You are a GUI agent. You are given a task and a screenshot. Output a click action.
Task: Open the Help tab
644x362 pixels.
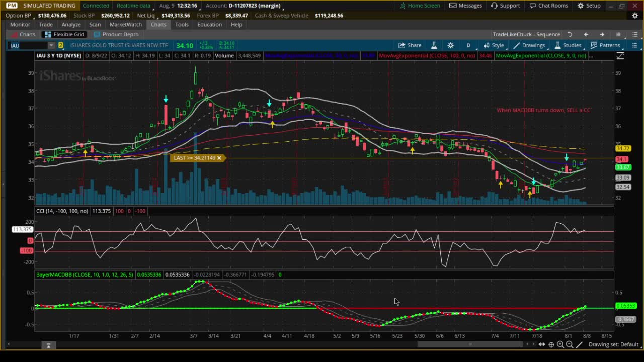click(236, 24)
